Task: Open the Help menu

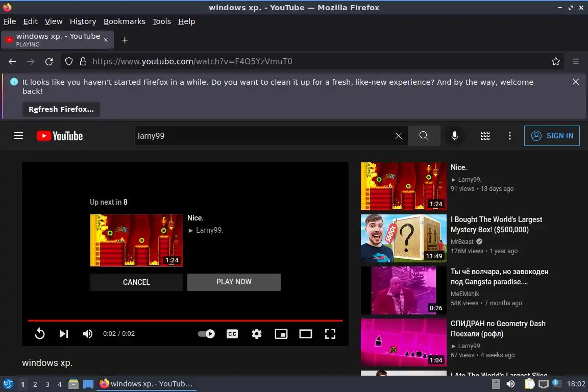Action: 186,21
